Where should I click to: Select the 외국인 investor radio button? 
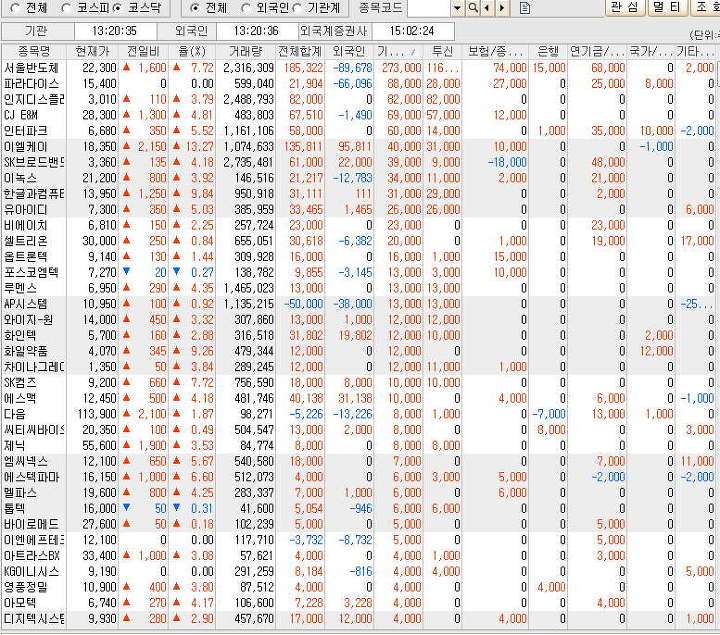coord(246,8)
